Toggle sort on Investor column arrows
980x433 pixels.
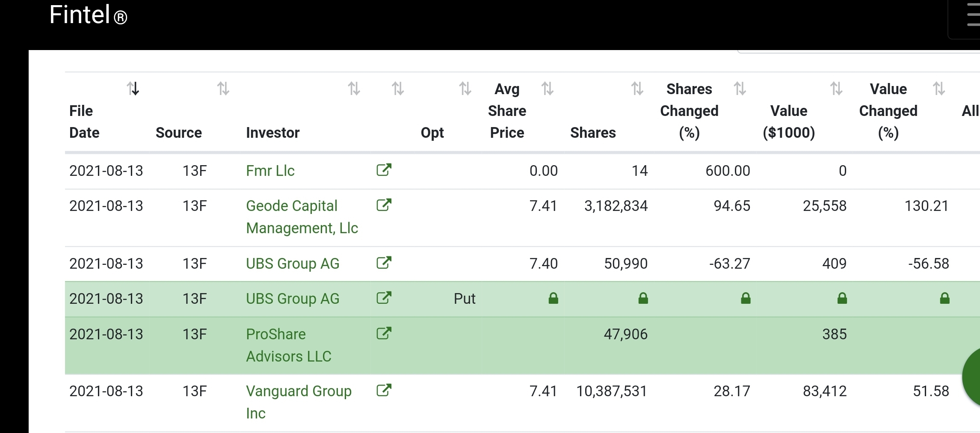point(354,89)
